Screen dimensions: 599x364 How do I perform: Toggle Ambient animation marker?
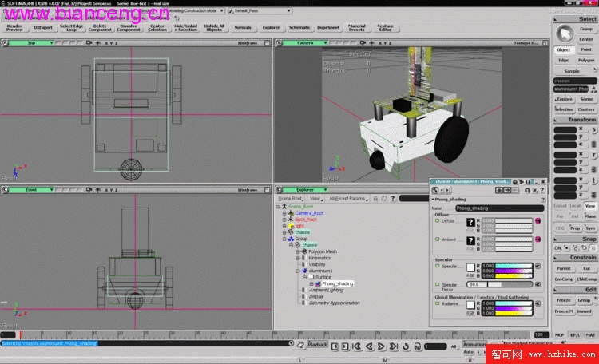[x=438, y=239]
